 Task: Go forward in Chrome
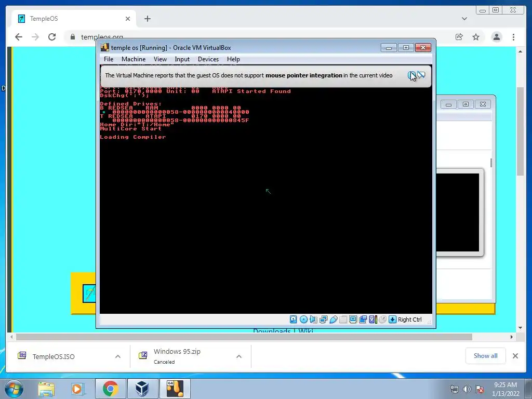pyautogui.click(x=35, y=37)
